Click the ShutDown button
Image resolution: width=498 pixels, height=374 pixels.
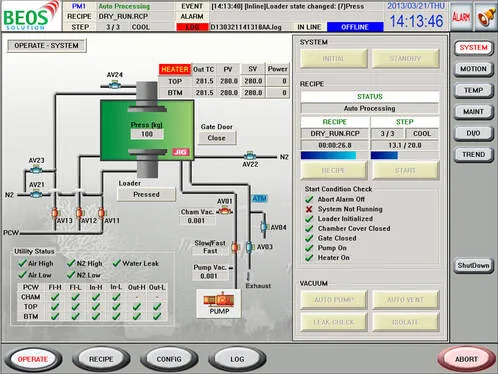click(x=473, y=265)
